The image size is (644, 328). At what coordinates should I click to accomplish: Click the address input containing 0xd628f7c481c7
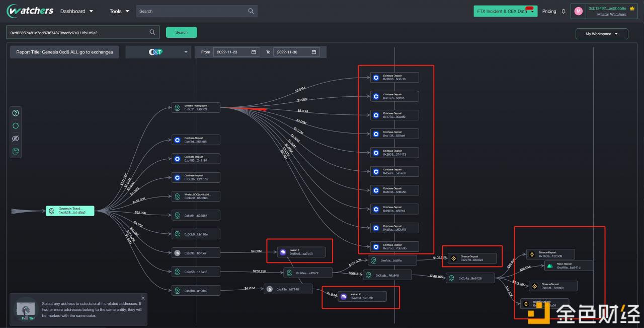[83, 32]
